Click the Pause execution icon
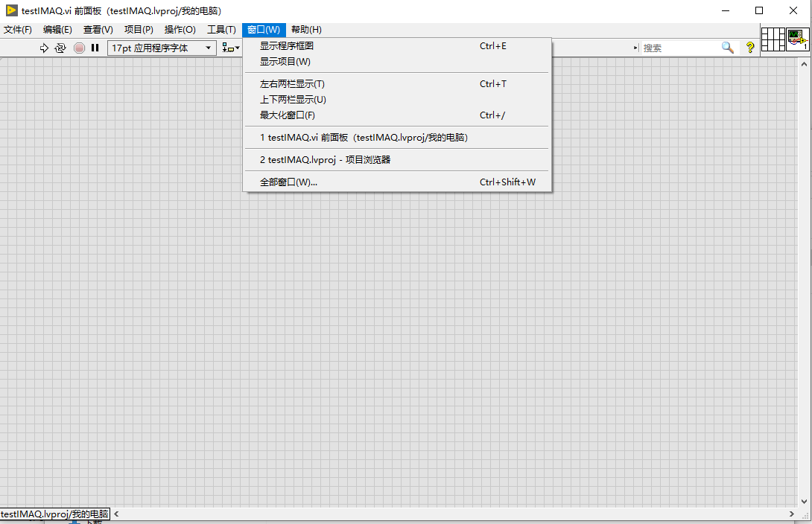The image size is (812, 524). (95, 48)
